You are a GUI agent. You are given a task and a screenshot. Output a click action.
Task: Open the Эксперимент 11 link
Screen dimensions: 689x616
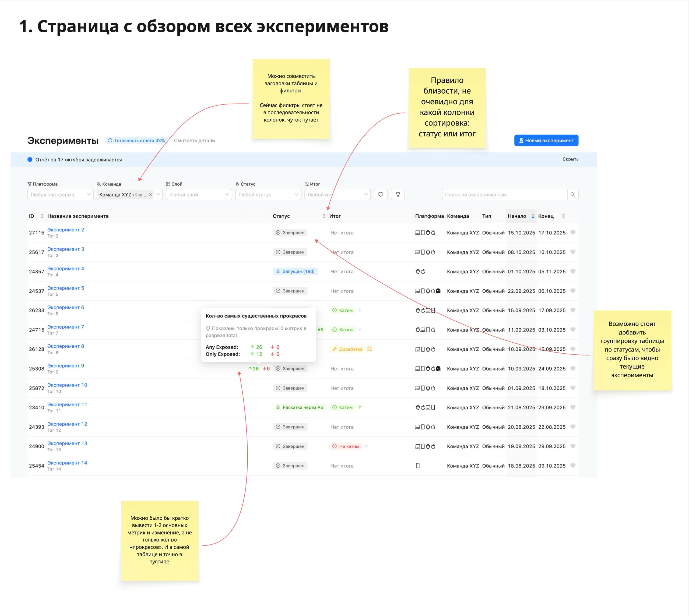click(67, 404)
